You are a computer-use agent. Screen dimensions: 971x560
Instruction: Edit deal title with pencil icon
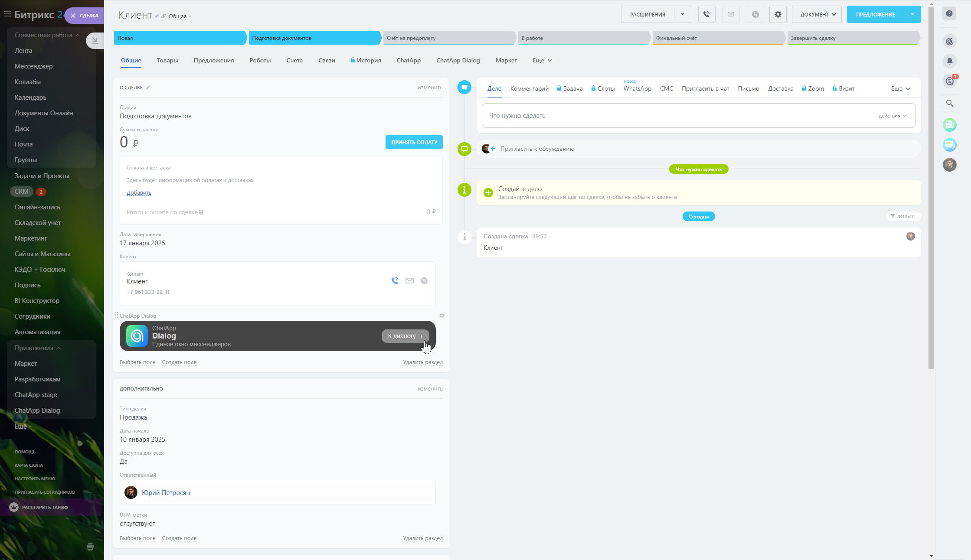[x=157, y=16]
